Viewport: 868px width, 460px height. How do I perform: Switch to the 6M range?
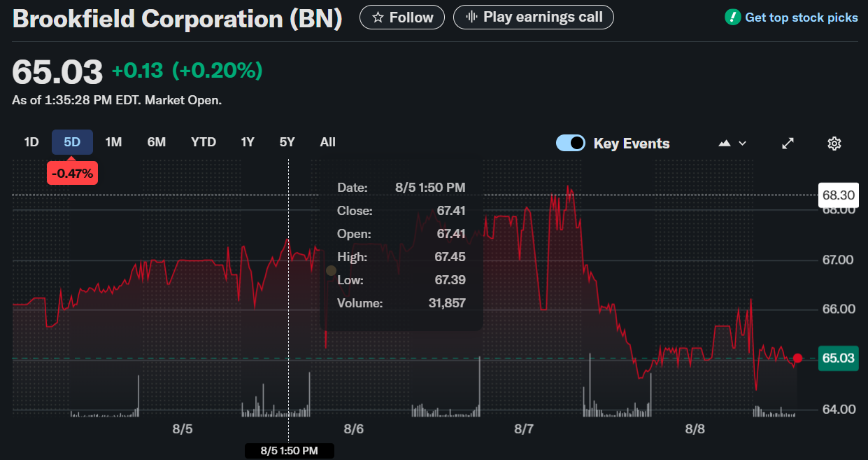[157, 142]
